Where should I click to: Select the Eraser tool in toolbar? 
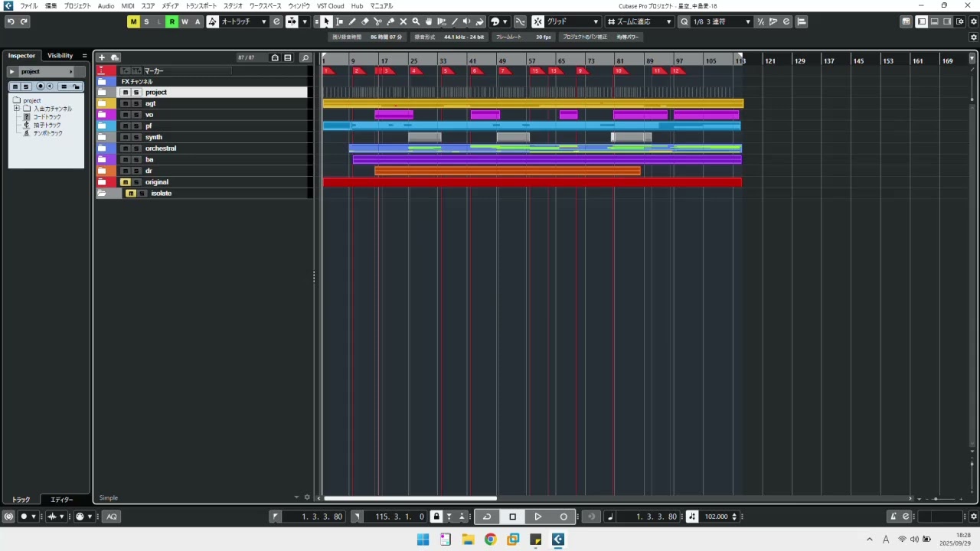tap(364, 21)
